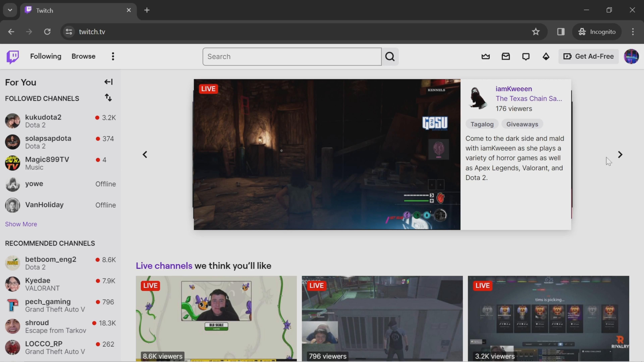The width and height of the screenshot is (644, 362).
Task: Click the Get Ad-Free button
Action: 588,56
